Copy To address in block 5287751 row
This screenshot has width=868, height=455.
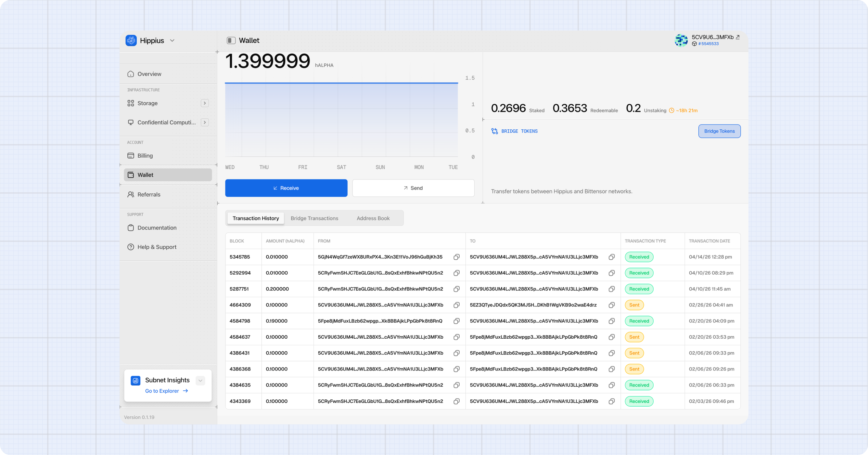tap(612, 289)
